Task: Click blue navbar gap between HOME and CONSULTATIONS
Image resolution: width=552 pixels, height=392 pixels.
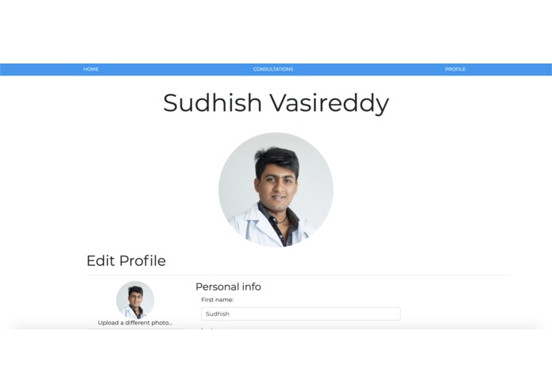Action: (x=176, y=69)
